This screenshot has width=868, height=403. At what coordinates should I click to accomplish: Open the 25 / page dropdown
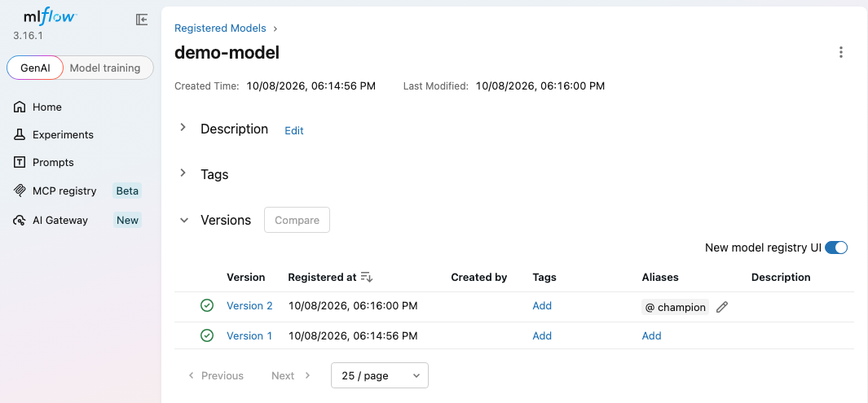coord(379,375)
